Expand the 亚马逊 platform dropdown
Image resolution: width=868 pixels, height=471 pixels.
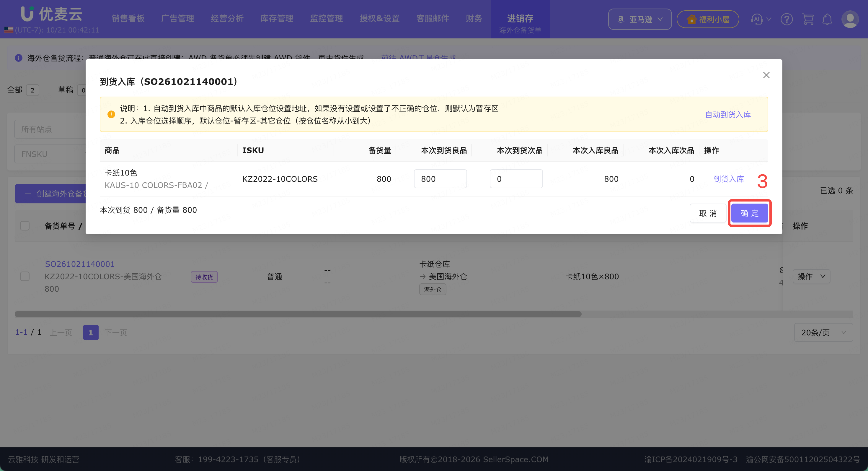pyautogui.click(x=639, y=19)
